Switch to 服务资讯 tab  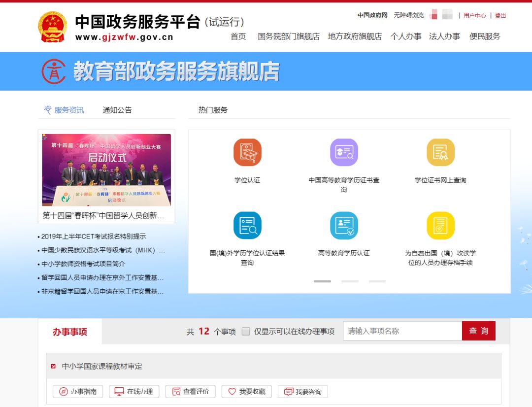point(69,110)
